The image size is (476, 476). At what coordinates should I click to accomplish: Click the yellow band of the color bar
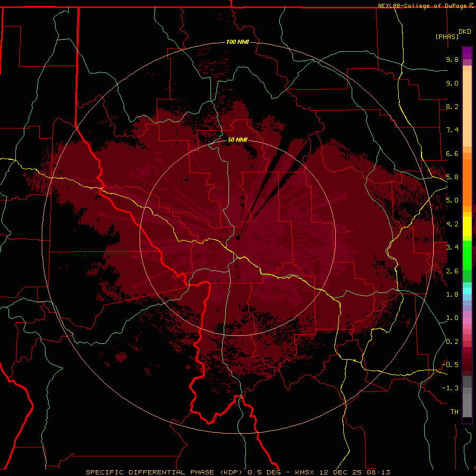pyautogui.click(x=467, y=226)
